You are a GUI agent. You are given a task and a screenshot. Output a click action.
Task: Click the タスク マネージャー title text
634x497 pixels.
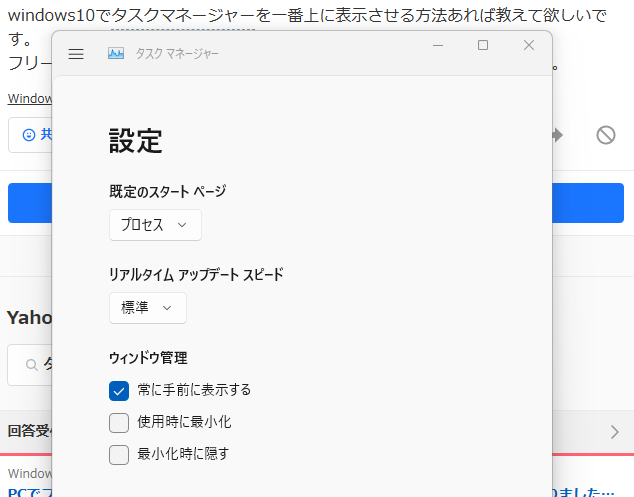(177, 53)
